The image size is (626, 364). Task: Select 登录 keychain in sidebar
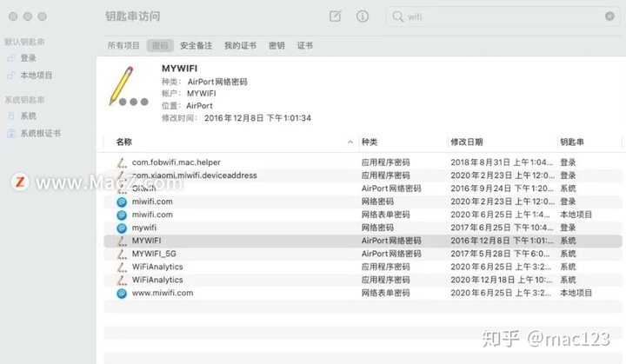[x=28, y=58]
